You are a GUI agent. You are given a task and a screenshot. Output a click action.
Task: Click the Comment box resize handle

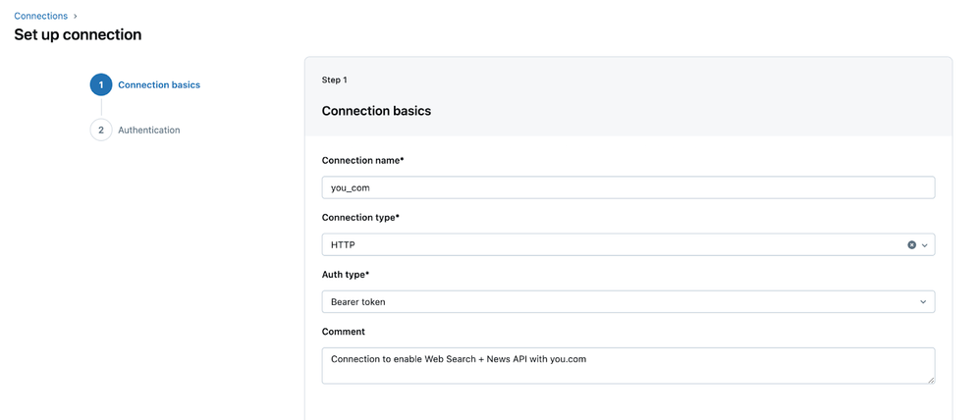(x=930, y=379)
